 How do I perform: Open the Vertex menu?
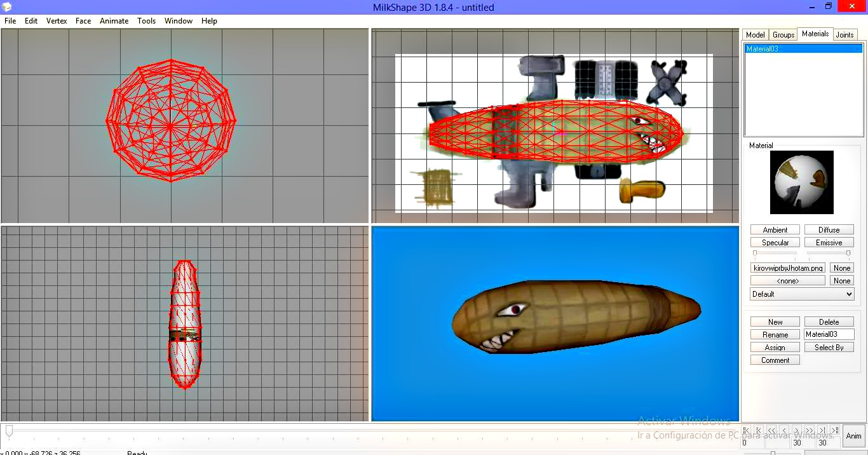[57, 21]
